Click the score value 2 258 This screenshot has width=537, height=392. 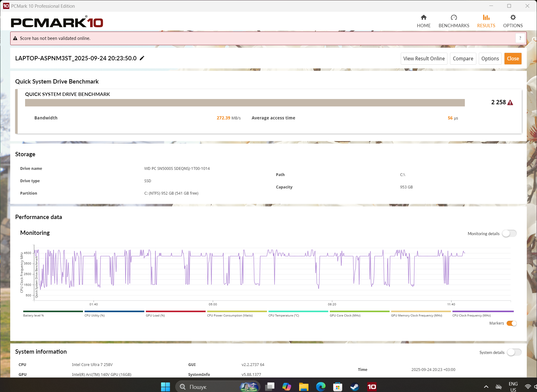[x=498, y=102]
